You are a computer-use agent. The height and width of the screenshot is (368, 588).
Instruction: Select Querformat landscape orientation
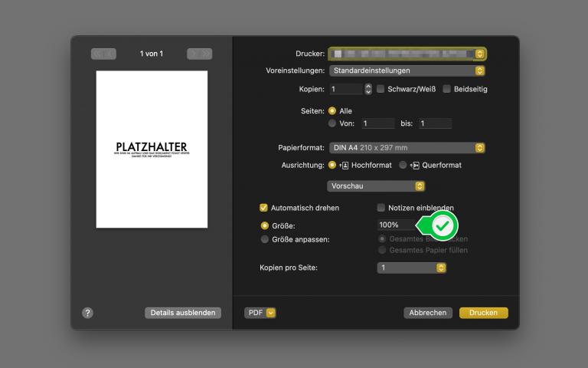(x=403, y=166)
